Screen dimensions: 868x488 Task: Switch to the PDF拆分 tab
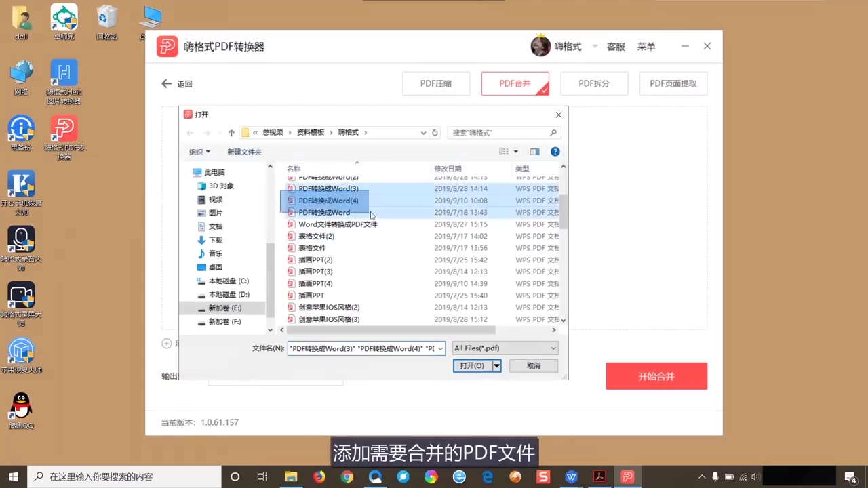(x=594, y=84)
